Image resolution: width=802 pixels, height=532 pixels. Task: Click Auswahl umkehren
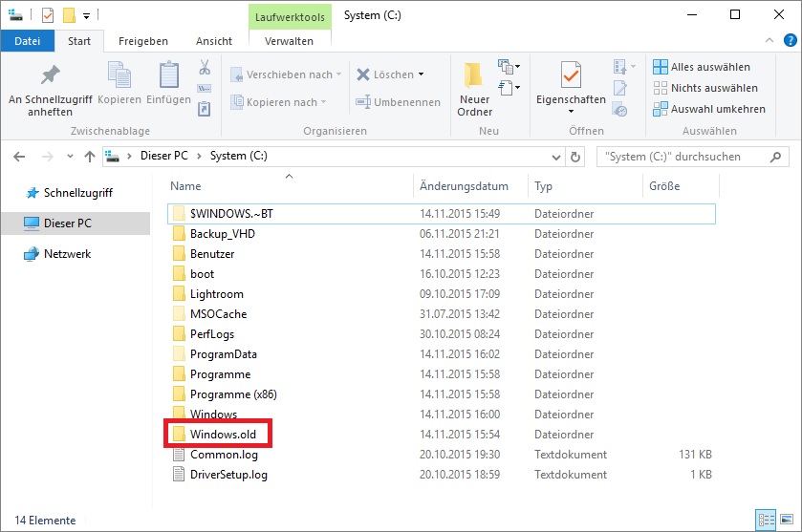(709, 109)
